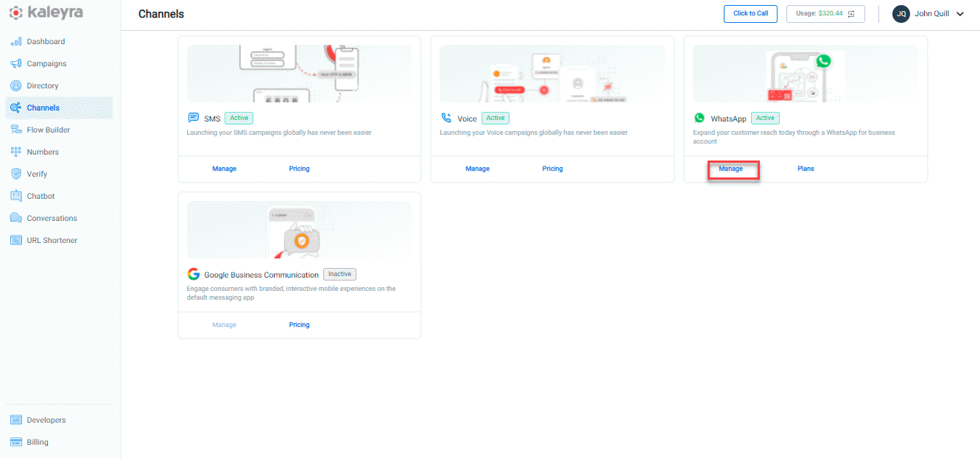Manage the SMS channel
The image size is (980, 458).
click(225, 169)
